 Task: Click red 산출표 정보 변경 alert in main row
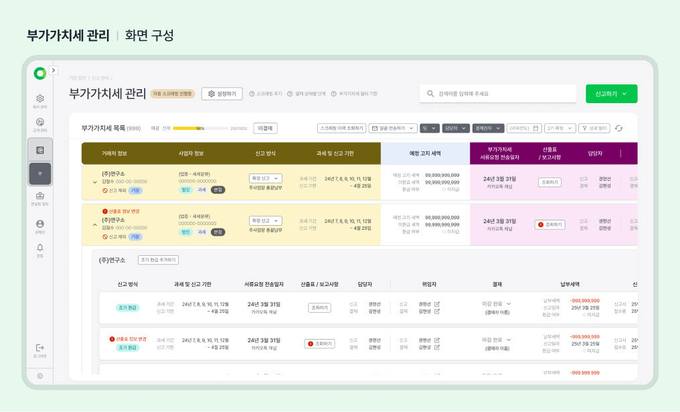pos(121,211)
